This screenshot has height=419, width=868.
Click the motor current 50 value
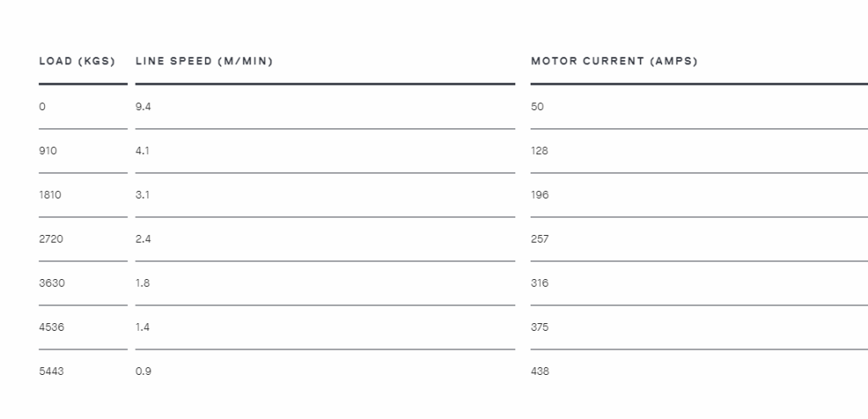click(x=537, y=106)
